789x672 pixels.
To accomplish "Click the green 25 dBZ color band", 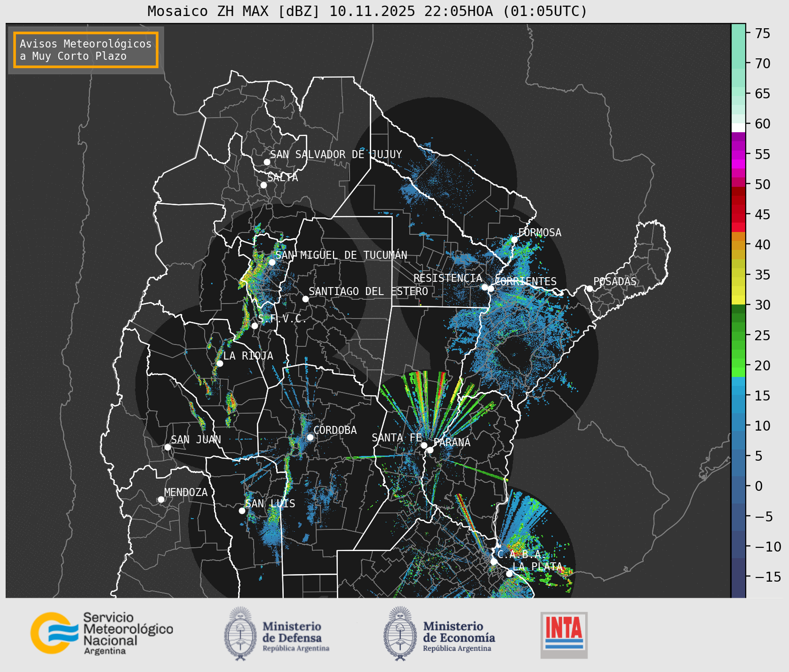I will pyautogui.click(x=738, y=335).
